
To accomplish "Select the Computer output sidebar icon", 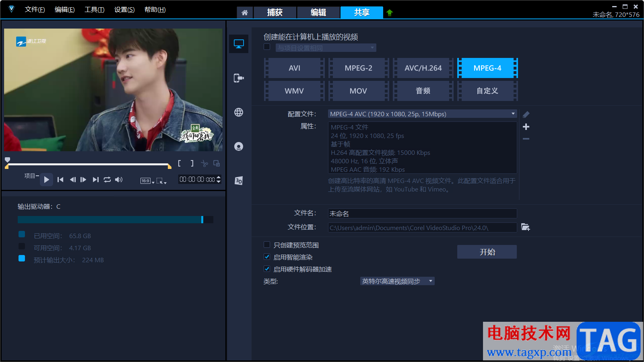I will pyautogui.click(x=239, y=44).
